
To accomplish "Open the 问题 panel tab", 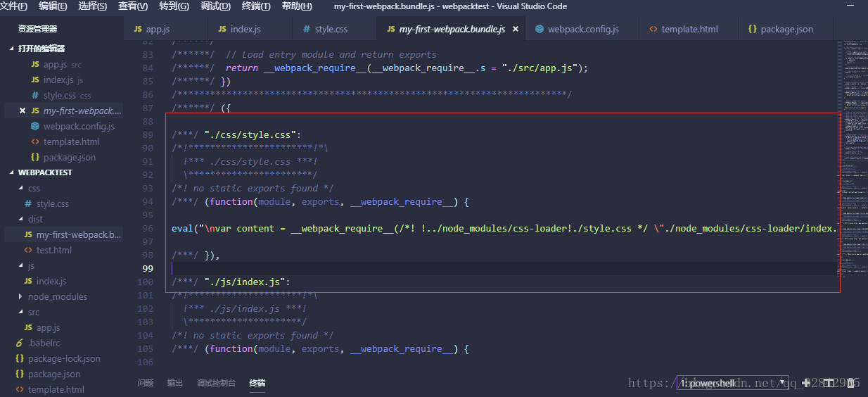I will pyautogui.click(x=146, y=383).
